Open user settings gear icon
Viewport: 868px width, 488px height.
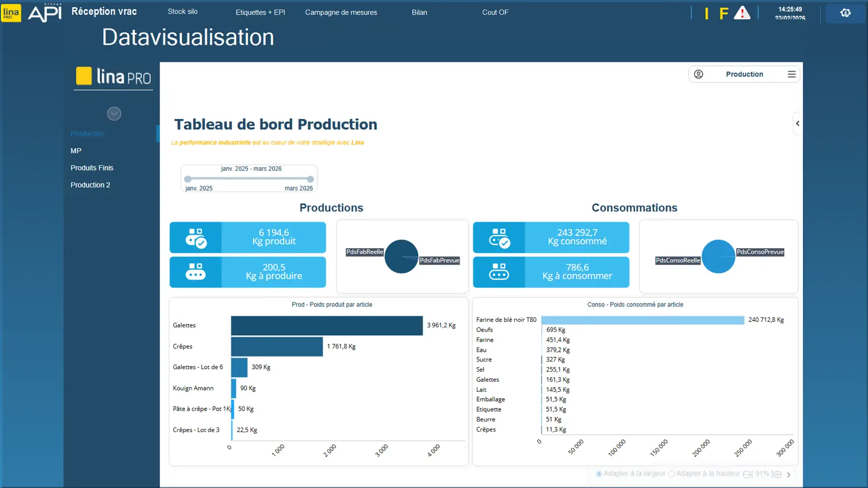pyautogui.click(x=845, y=13)
